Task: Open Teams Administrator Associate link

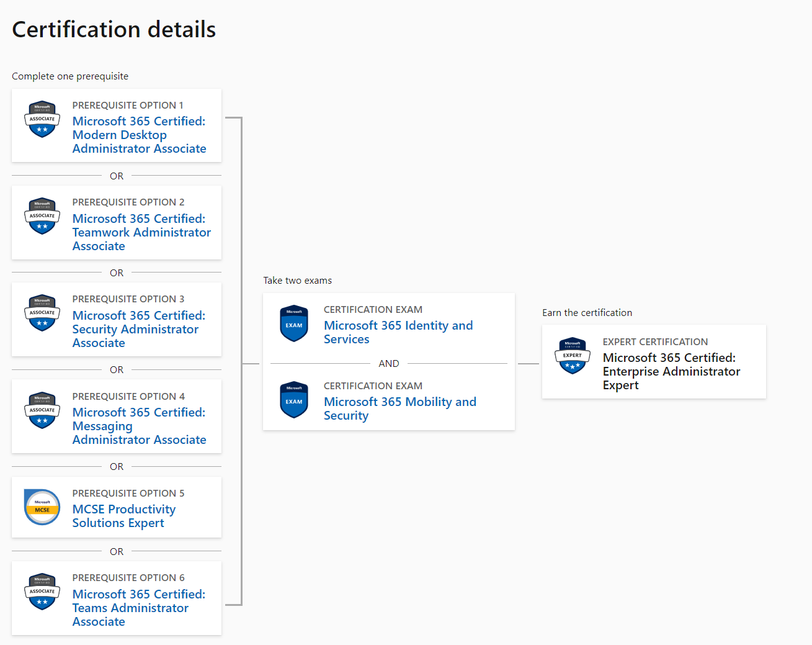Action: (x=139, y=608)
